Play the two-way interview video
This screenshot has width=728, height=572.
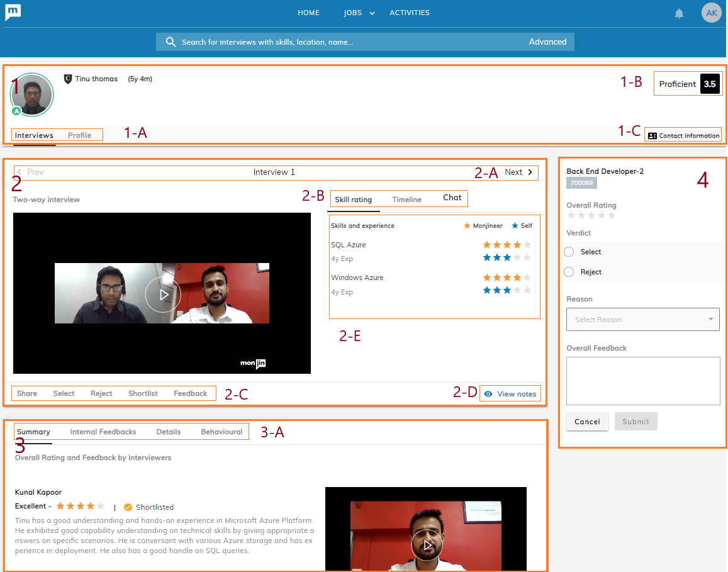click(x=162, y=294)
